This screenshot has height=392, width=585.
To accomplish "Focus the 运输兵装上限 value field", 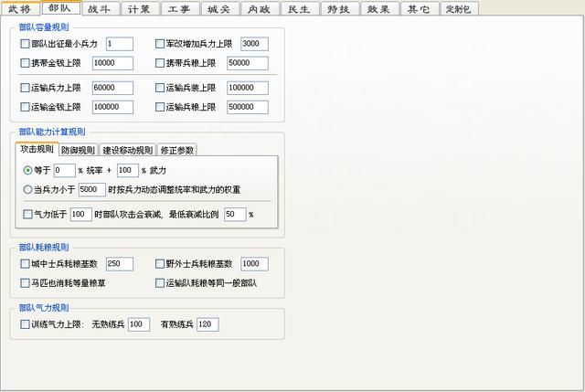I will [x=248, y=88].
